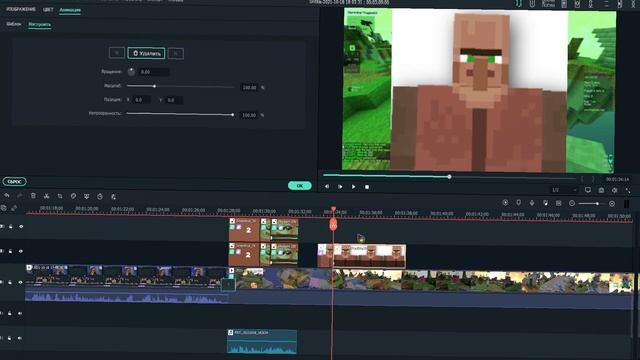Click the Масштаб scale slider handle
Viewport: 640px width, 360px height.
coord(154,86)
